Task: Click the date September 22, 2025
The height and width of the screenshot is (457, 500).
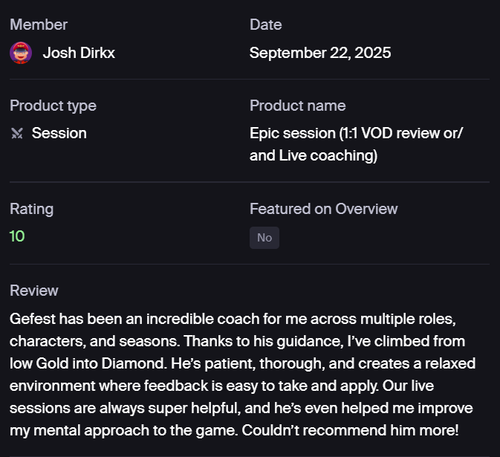Action: click(320, 53)
